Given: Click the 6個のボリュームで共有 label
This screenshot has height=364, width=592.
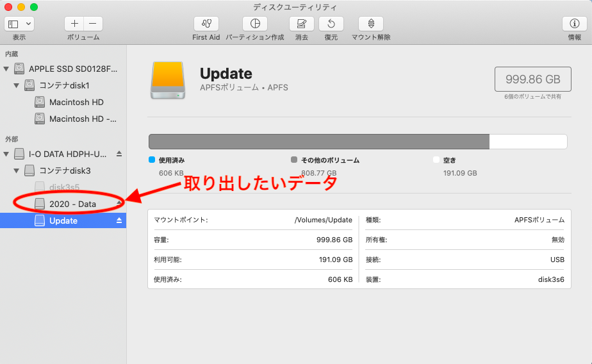Looking at the screenshot, I should point(532,97).
